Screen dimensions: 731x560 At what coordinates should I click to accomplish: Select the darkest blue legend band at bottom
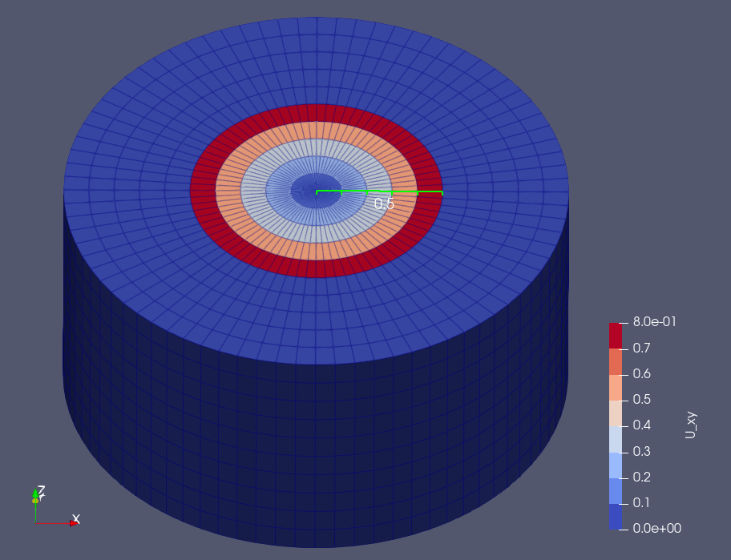click(x=616, y=516)
